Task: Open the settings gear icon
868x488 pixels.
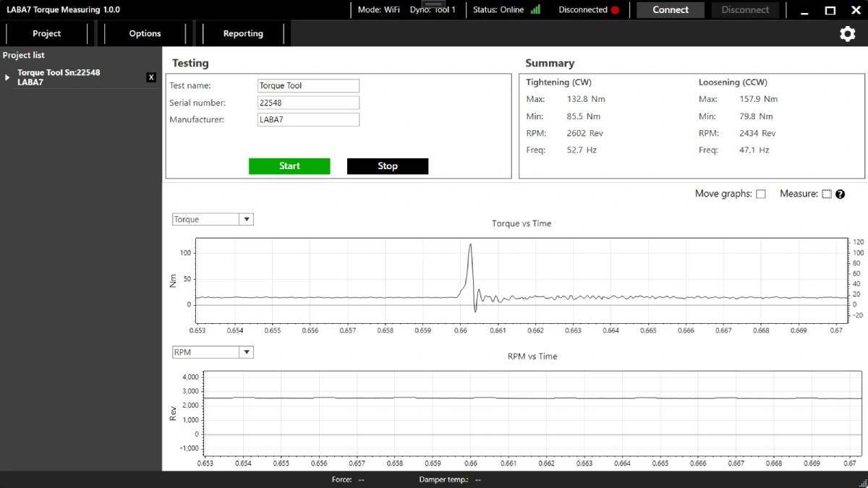Action: pos(847,34)
